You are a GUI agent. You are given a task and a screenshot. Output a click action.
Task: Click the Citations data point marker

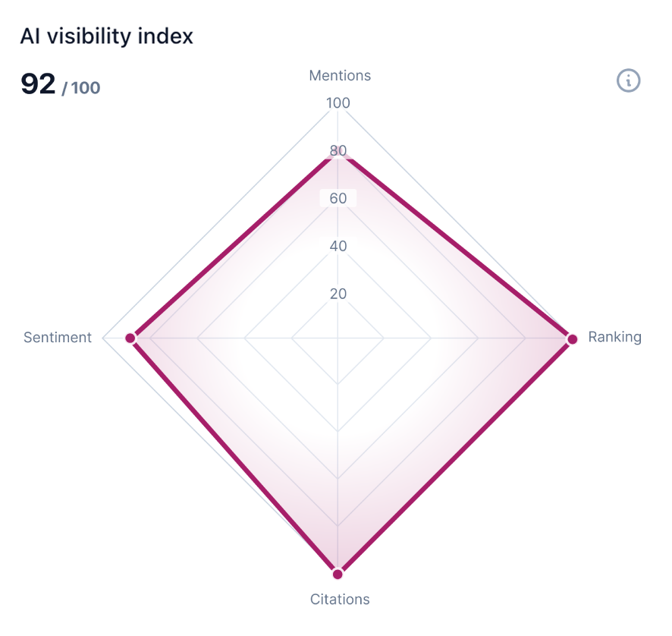[x=338, y=574]
